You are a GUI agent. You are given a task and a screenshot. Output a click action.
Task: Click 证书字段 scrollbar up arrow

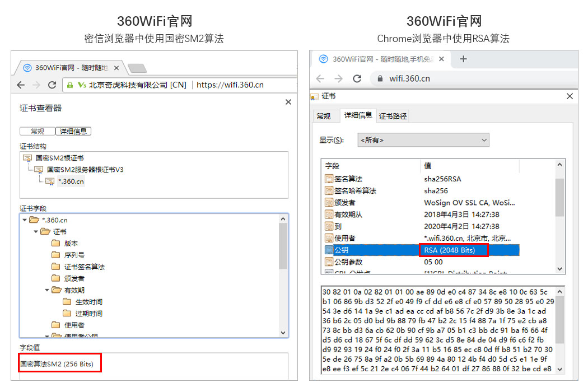point(283,219)
